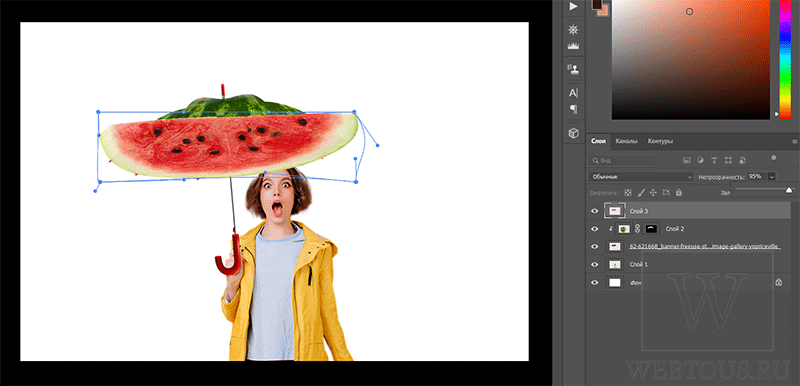Hide the Слой 1 layer

(x=594, y=264)
